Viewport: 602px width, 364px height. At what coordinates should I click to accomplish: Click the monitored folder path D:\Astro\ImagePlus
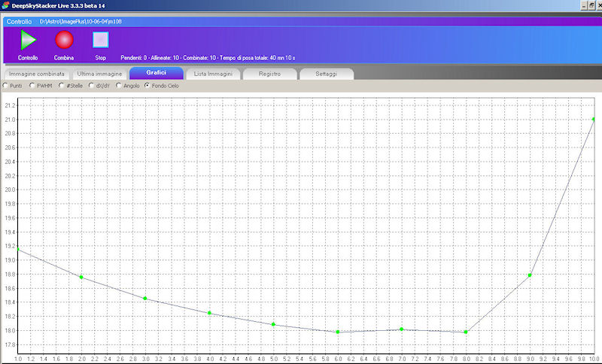pos(81,22)
